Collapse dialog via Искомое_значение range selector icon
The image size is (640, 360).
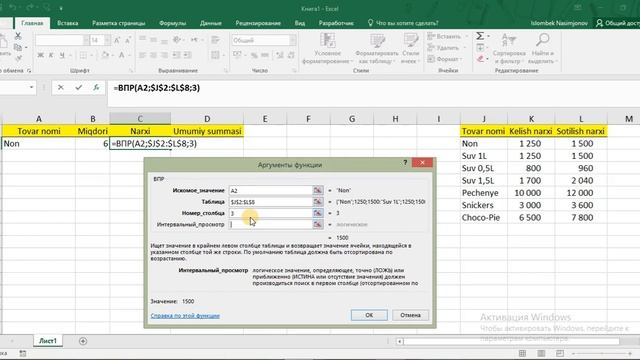point(318,191)
